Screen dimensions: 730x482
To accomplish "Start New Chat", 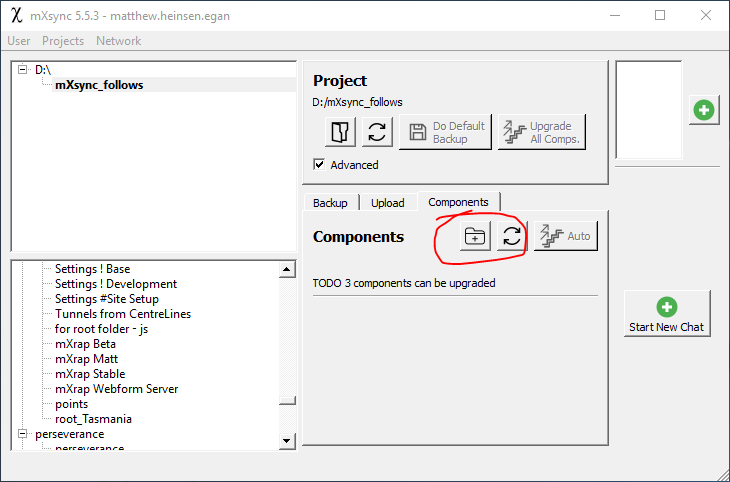I will coord(666,315).
